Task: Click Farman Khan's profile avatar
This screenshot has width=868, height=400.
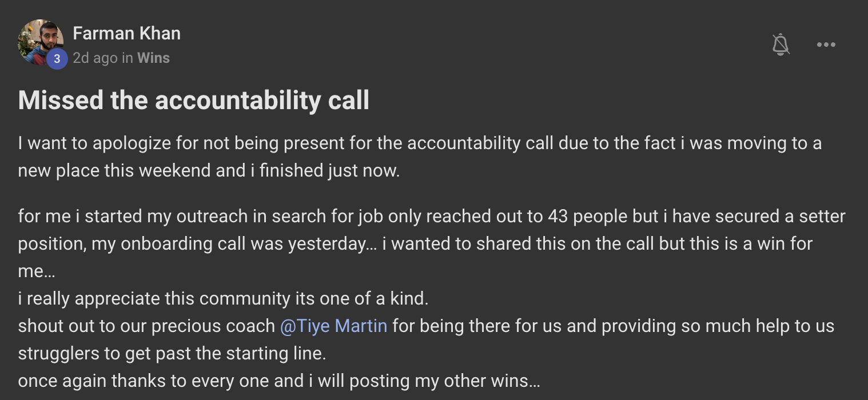Action: pyautogui.click(x=39, y=40)
